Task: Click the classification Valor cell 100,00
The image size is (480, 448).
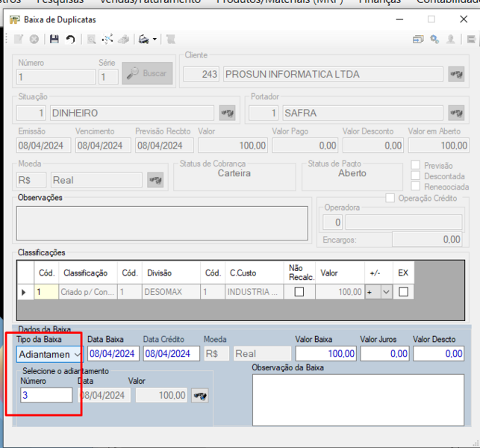Action: click(340, 292)
